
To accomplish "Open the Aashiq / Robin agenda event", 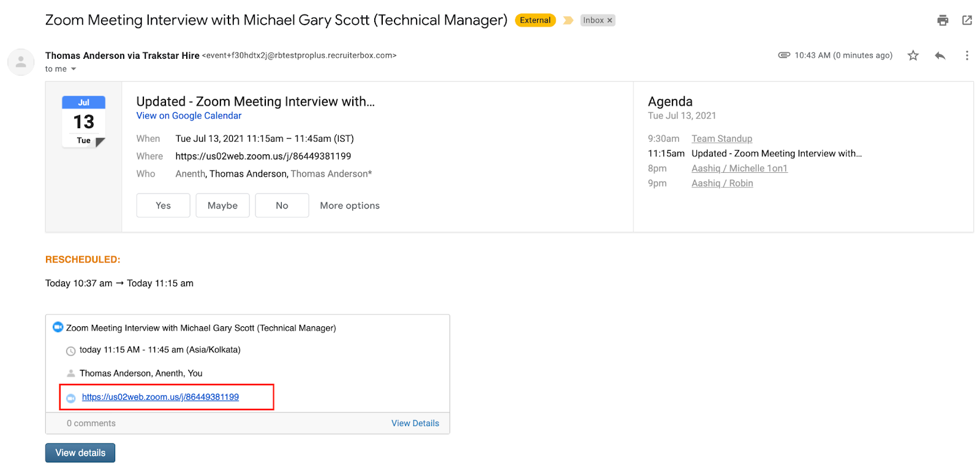I will tap(722, 183).
